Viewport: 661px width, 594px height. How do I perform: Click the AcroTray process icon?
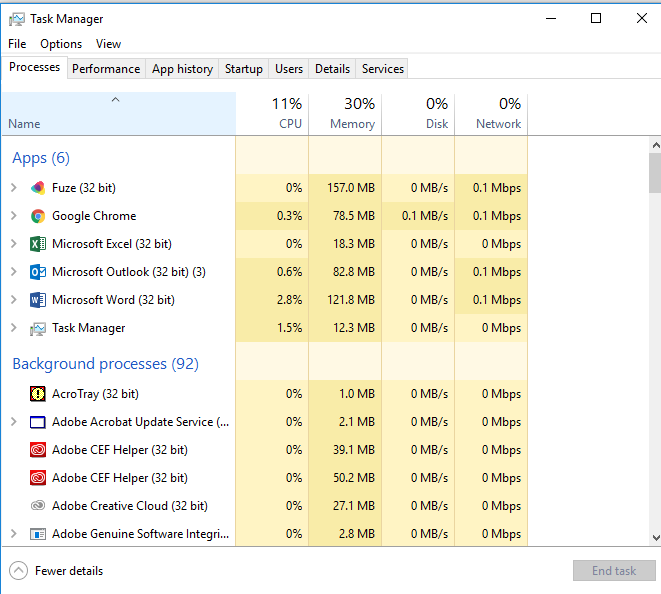click(38, 394)
